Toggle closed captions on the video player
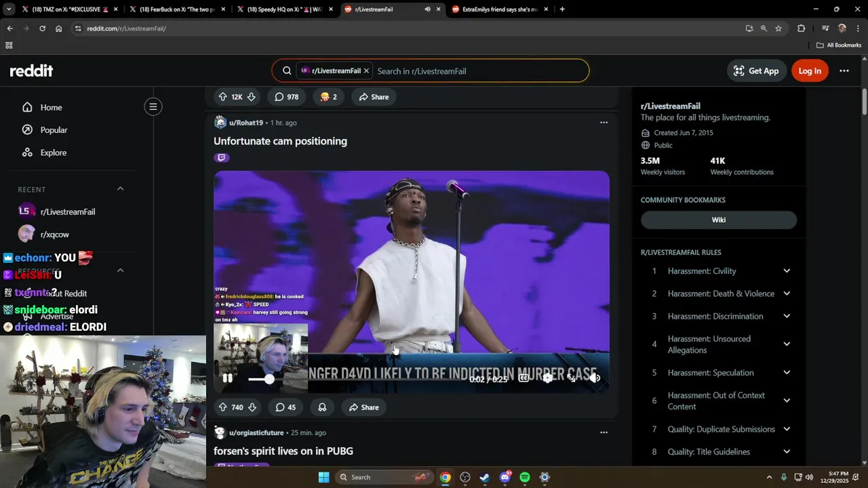Image resolution: width=868 pixels, height=488 pixels. [x=524, y=378]
